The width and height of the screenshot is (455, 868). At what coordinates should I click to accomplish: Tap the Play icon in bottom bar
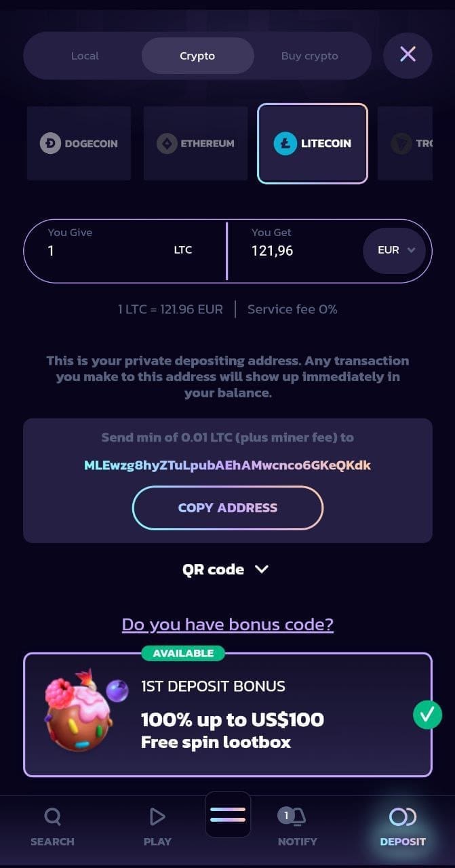pos(157,826)
